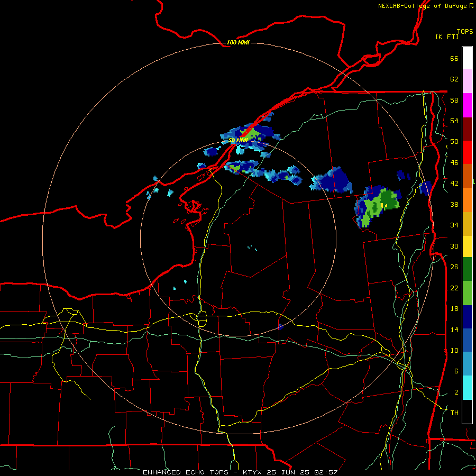
Task: Click the "100 NMI" range ring label
Action: 238,42
